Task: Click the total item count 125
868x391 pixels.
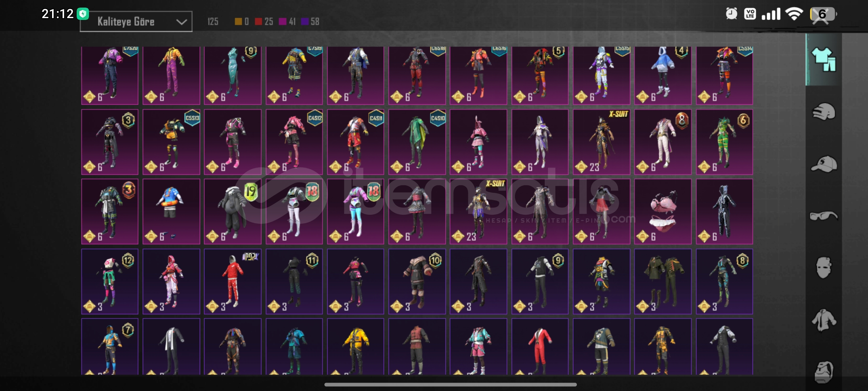Action: point(213,22)
